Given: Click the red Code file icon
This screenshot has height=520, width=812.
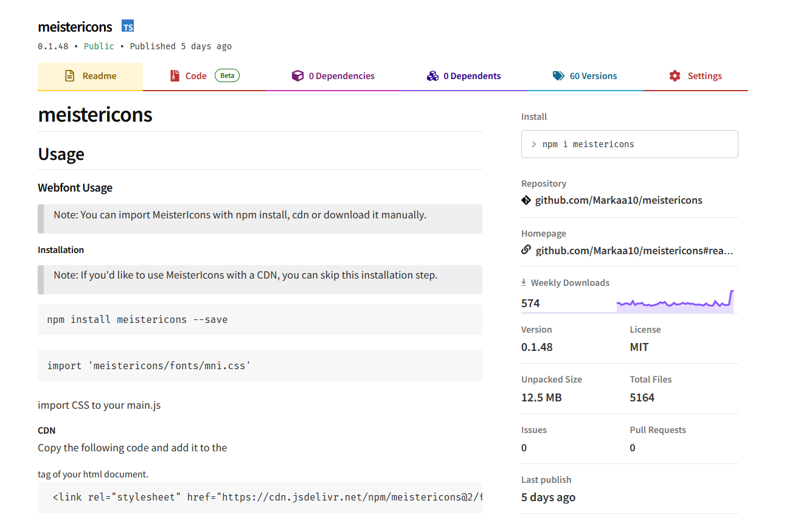Looking at the screenshot, I should tap(175, 76).
